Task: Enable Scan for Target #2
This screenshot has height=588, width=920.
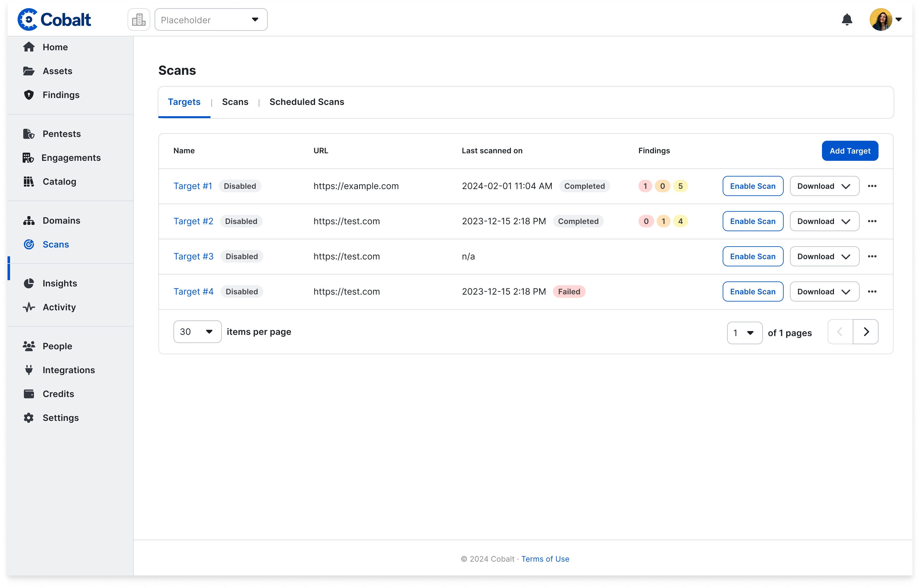Action: (x=753, y=221)
